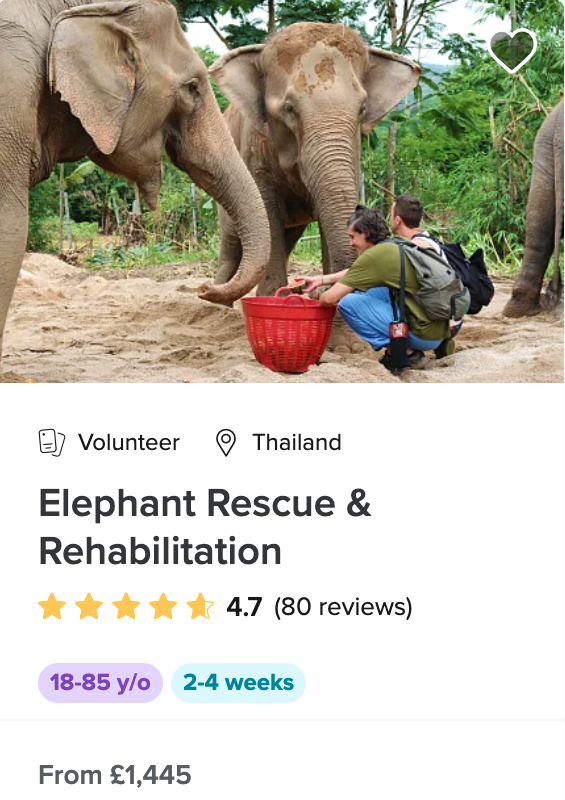Select the Thailand location label

(297, 442)
